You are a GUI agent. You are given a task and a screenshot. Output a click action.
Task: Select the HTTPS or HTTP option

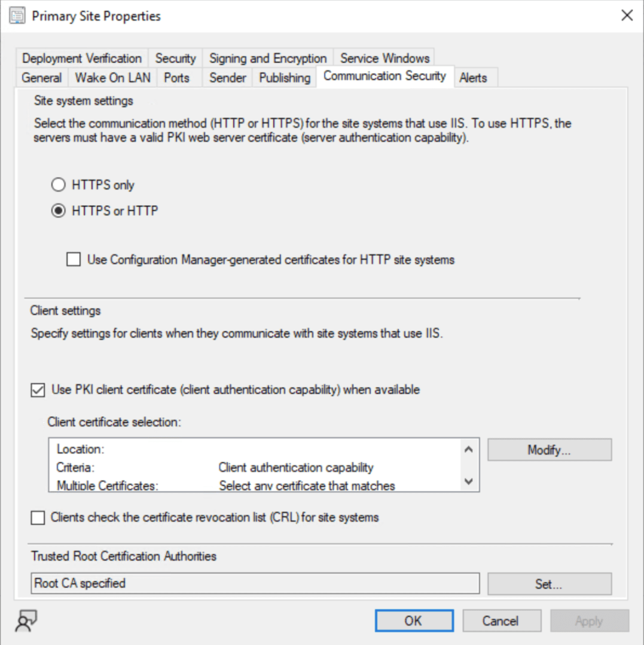click(x=58, y=211)
